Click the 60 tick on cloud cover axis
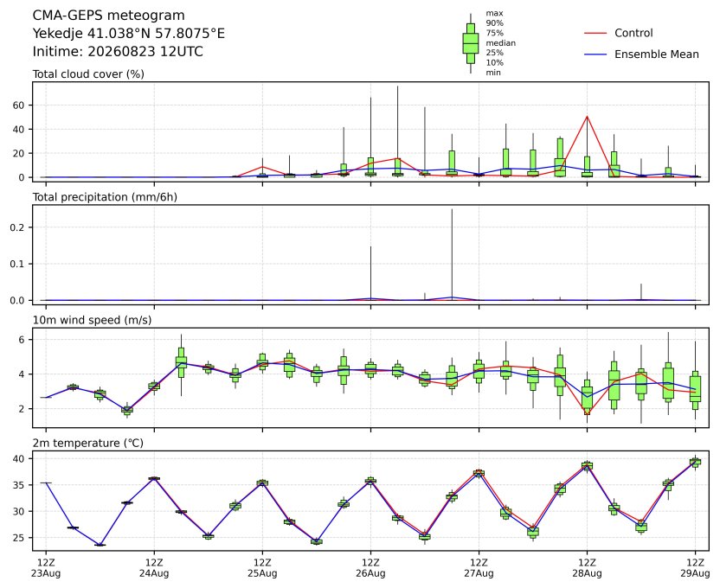Screen dimensions: 720x588 pos(18,105)
